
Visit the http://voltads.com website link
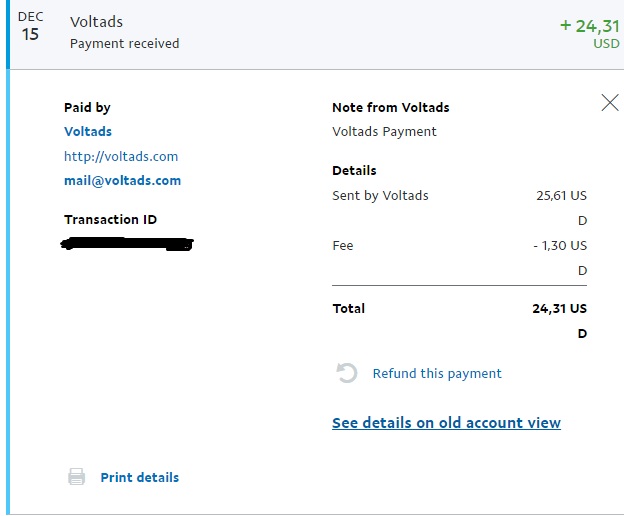click(121, 156)
